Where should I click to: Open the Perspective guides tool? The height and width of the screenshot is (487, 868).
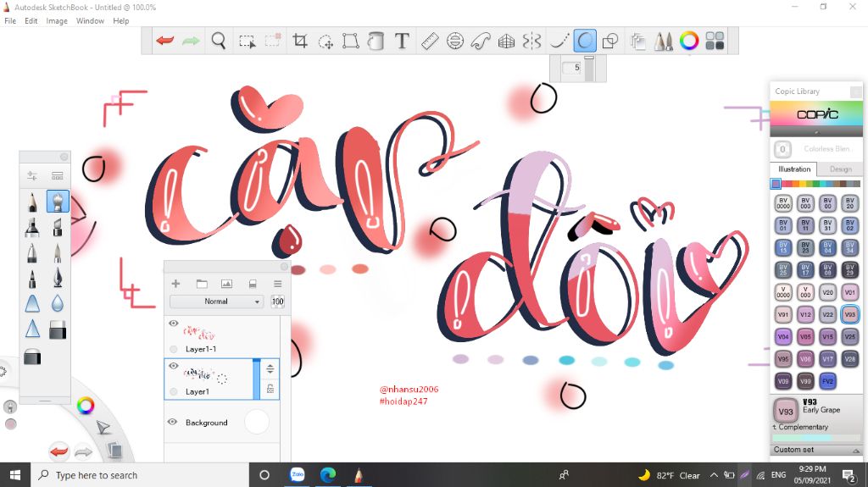507,41
